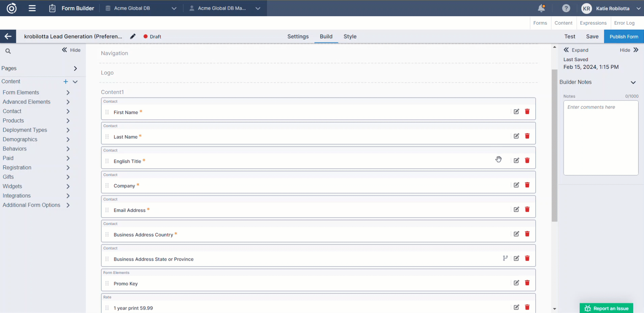Click the search magnifier icon
Viewport: 644px width, 313px height.
click(8, 51)
